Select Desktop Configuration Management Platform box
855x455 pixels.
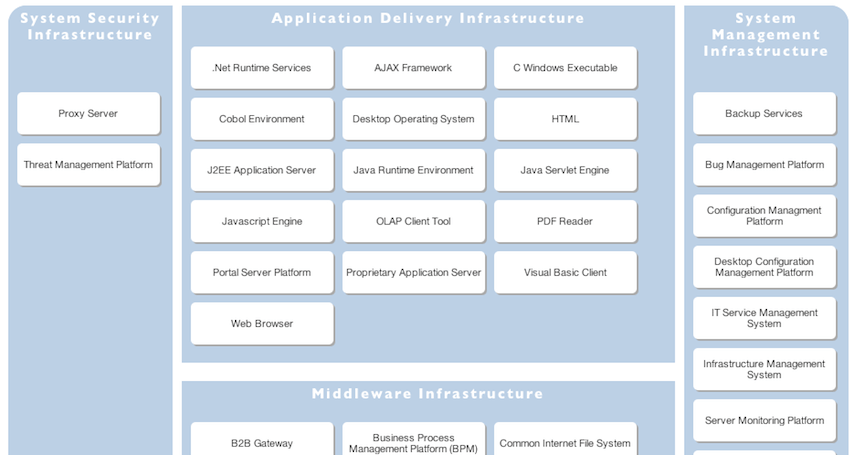point(764,267)
